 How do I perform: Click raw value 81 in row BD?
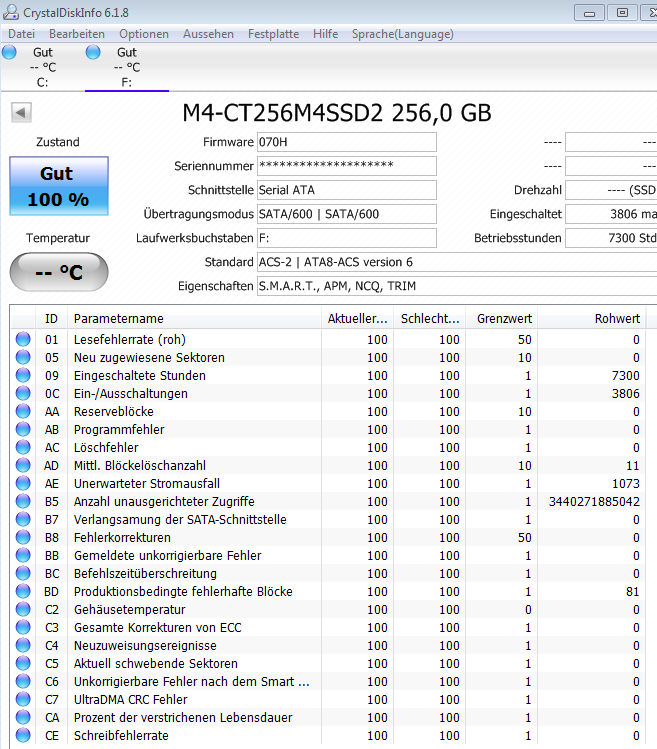tap(633, 591)
